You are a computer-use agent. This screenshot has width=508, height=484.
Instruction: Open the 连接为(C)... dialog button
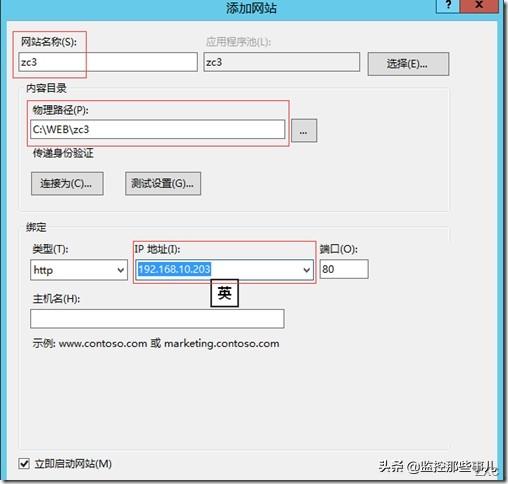(x=67, y=183)
